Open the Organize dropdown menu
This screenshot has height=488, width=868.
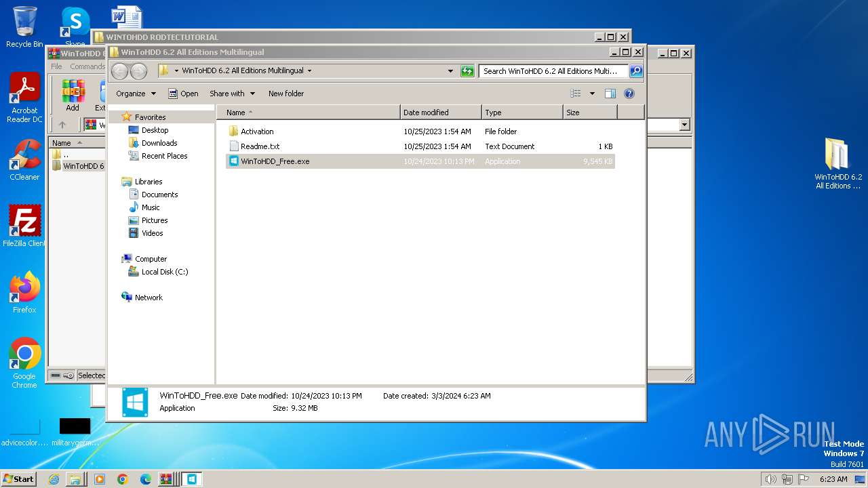(136, 94)
